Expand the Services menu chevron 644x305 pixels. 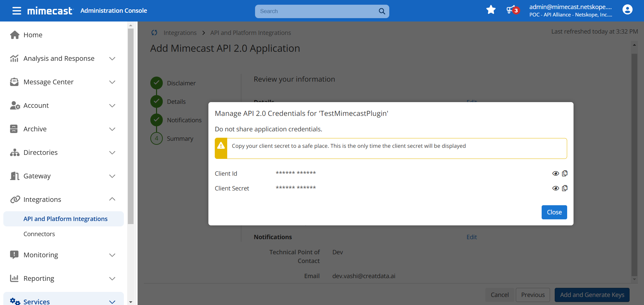(x=112, y=302)
